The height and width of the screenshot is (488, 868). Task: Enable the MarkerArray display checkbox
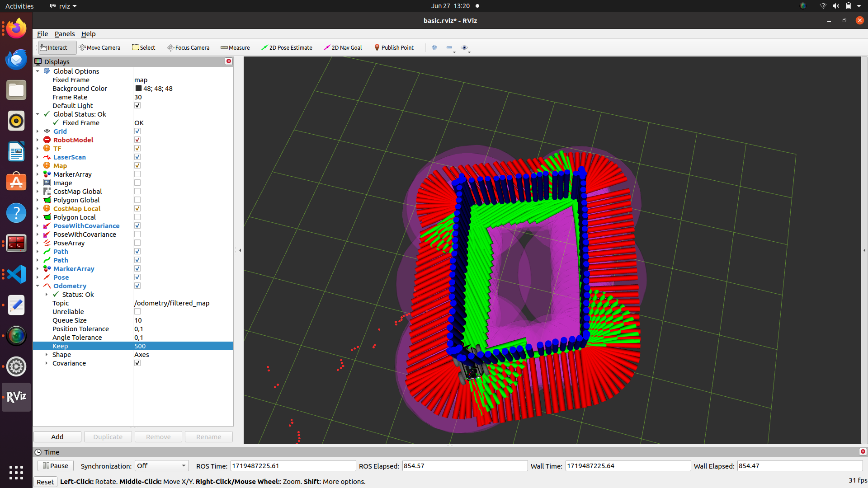pyautogui.click(x=137, y=174)
